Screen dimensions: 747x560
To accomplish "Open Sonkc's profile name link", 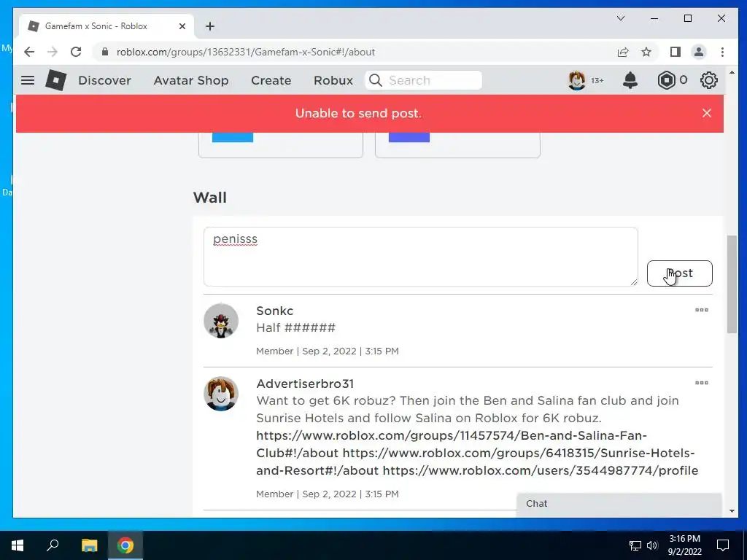I will [274, 311].
